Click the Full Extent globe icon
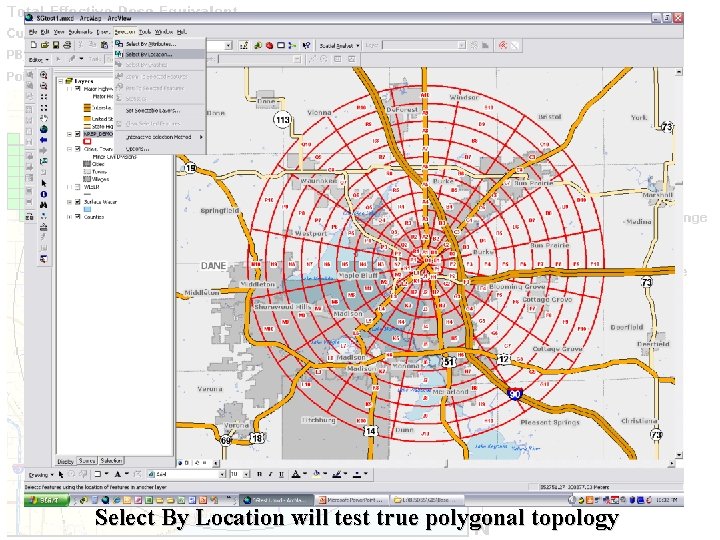The height and width of the screenshot is (540, 720). coord(44,129)
